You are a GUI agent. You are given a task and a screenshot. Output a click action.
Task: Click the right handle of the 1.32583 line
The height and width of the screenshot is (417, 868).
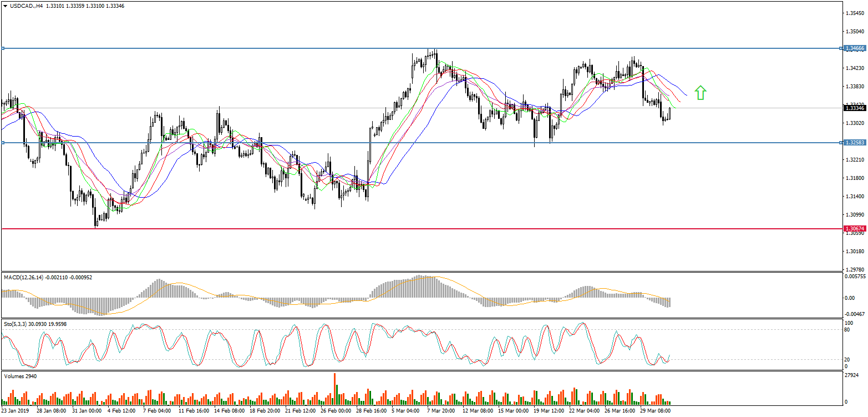(841, 143)
